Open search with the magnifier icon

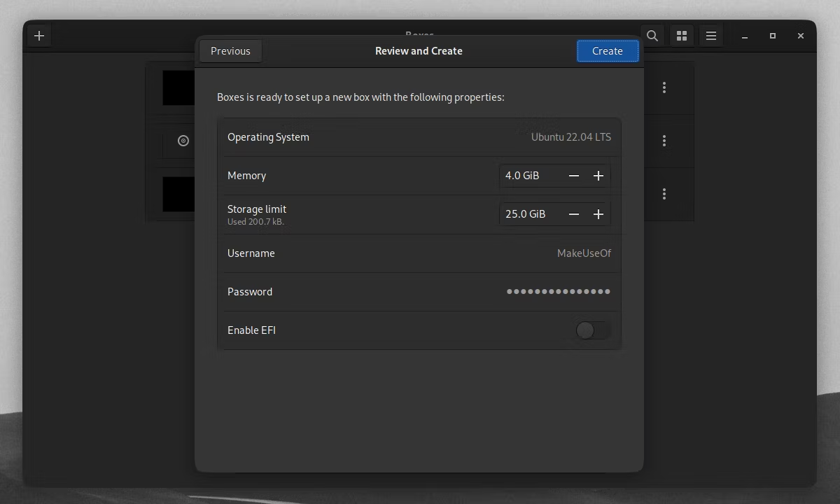click(652, 36)
